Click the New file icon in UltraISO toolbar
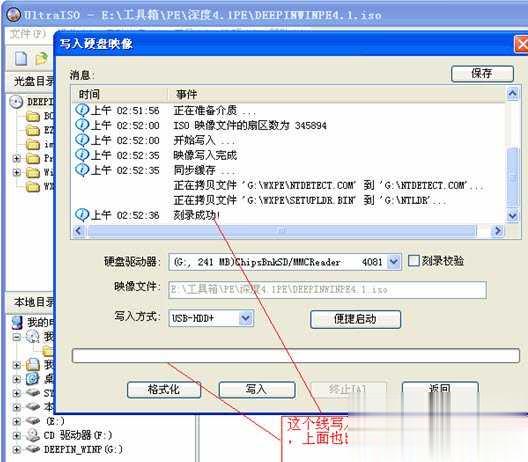The image size is (528, 462). [x=21, y=58]
